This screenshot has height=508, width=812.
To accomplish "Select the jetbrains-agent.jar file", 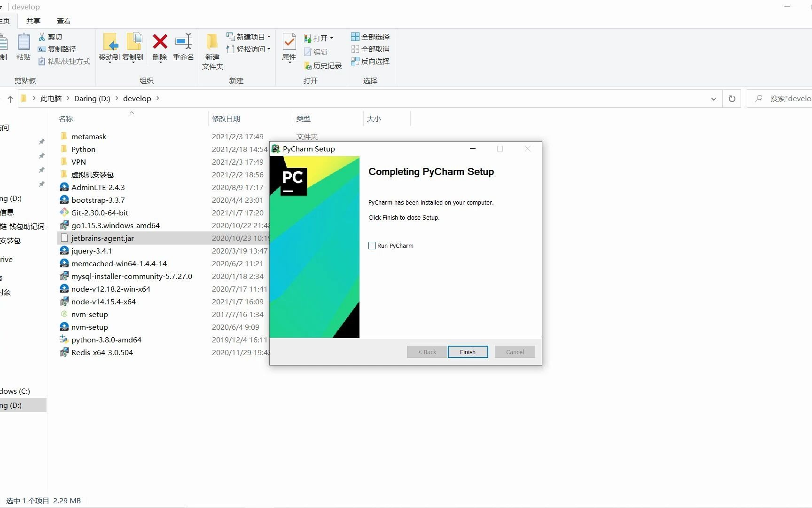I will (102, 238).
